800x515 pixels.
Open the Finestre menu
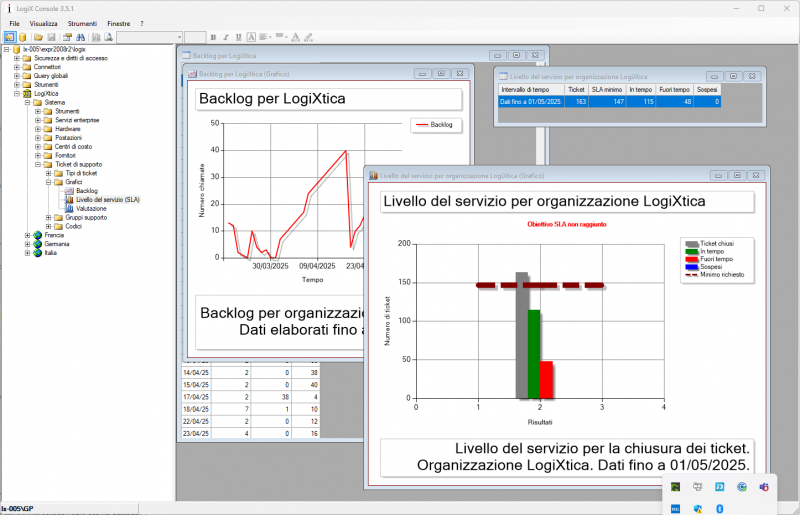click(x=118, y=23)
